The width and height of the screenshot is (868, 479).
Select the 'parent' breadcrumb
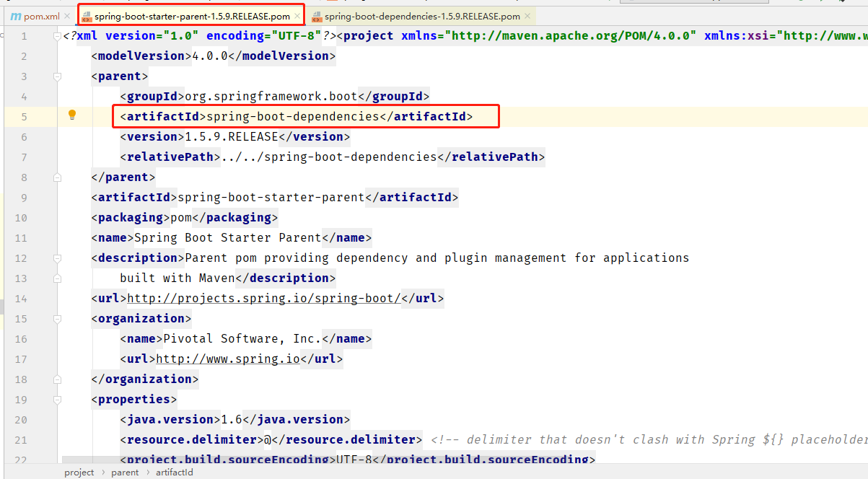tap(125, 473)
